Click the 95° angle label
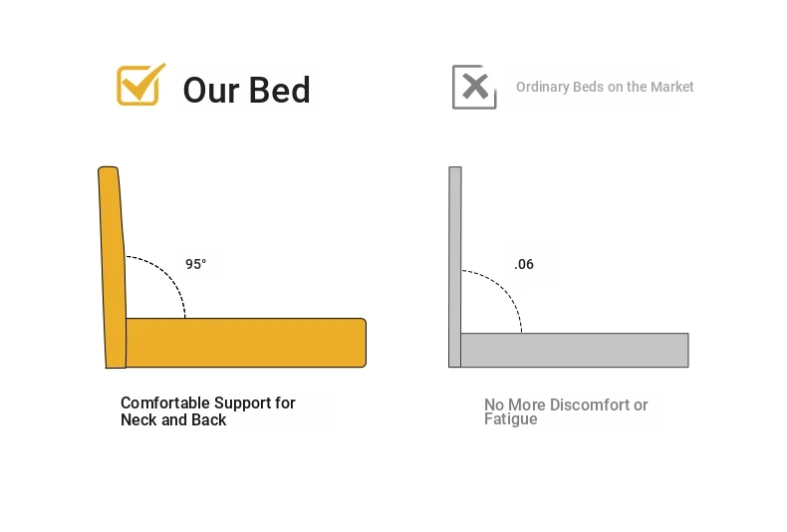Image resolution: width=787 pixels, height=532 pixels. tap(195, 264)
